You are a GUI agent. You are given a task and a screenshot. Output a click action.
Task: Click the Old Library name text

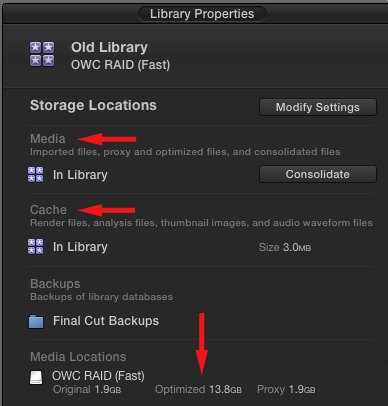coord(109,47)
